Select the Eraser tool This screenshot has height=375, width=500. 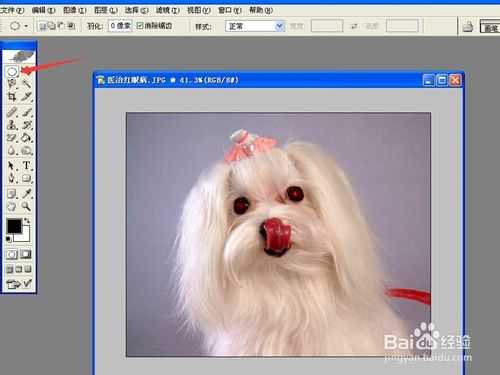(12, 138)
